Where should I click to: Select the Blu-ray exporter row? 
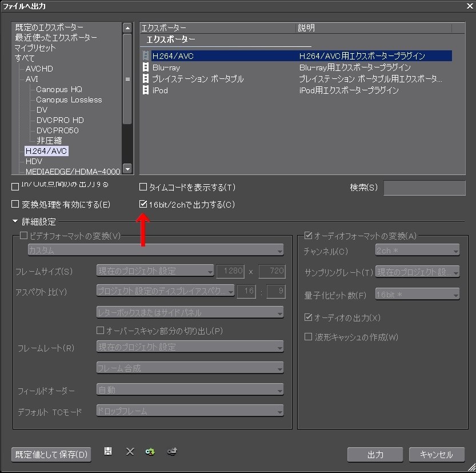click(x=298, y=67)
